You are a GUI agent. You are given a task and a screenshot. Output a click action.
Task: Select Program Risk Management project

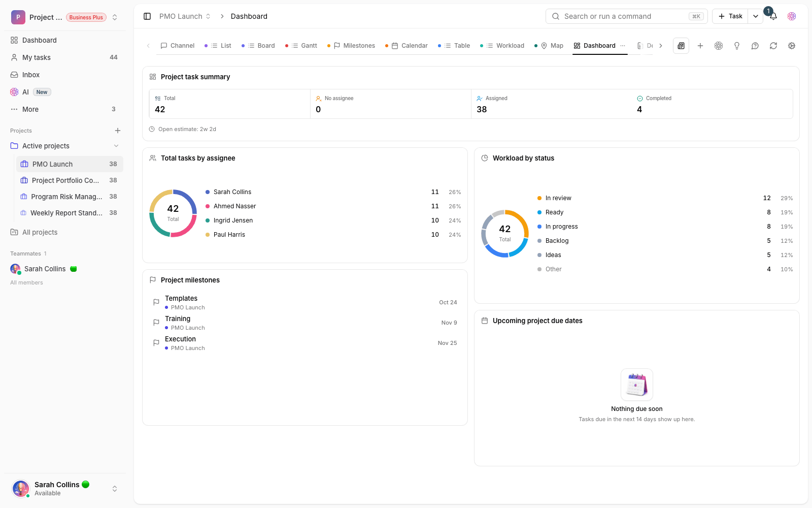coord(70,197)
